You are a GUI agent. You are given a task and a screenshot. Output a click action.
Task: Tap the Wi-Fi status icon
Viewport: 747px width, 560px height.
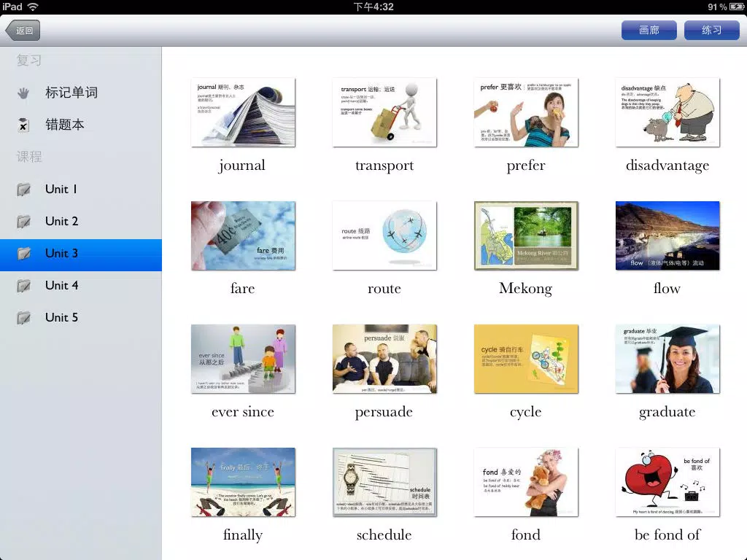(33, 7)
